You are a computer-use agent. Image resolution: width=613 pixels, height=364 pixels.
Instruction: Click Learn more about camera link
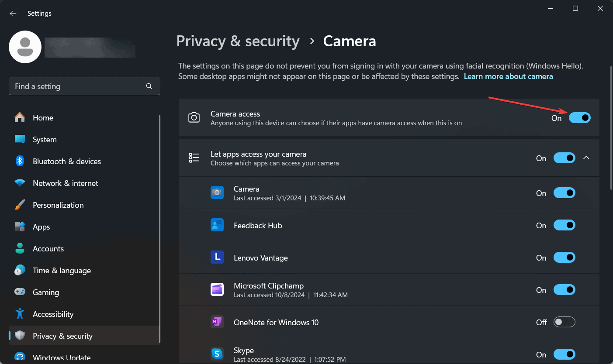(508, 76)
